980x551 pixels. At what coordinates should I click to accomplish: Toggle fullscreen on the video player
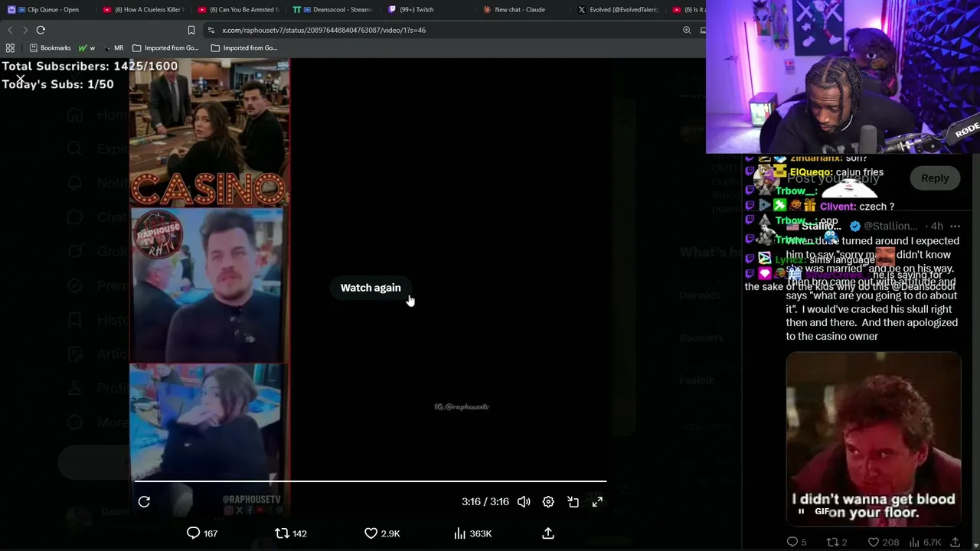(597, 502)
